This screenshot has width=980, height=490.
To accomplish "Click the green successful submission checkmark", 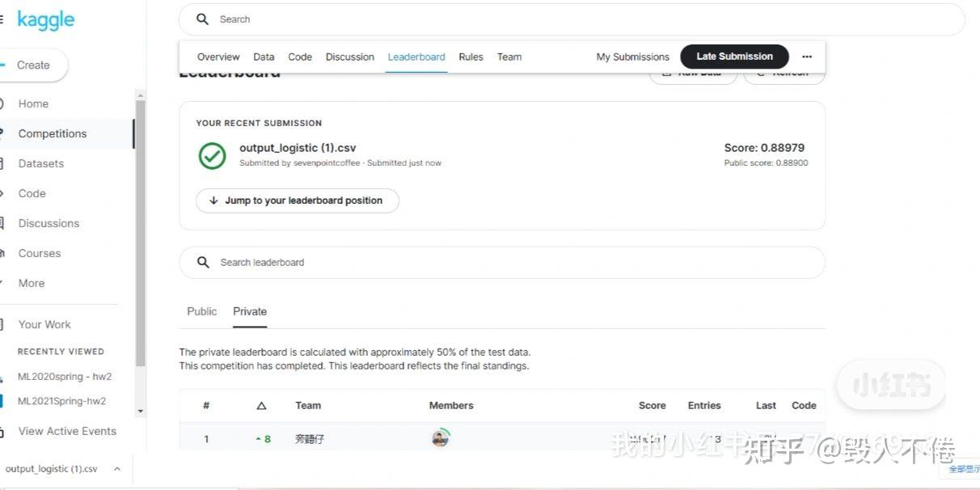I will 211,155.
